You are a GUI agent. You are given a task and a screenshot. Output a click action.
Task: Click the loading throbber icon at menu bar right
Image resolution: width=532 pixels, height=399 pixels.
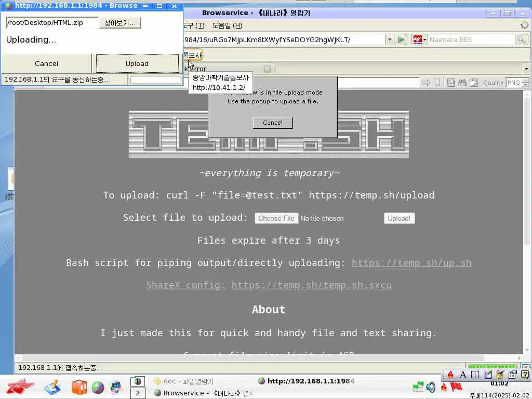(525, 25)
